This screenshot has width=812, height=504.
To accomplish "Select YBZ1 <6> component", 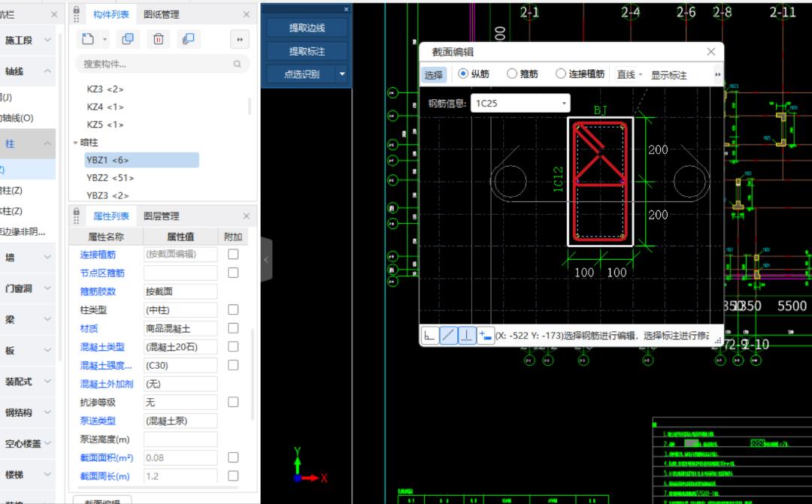I will [x=141, y=160].
